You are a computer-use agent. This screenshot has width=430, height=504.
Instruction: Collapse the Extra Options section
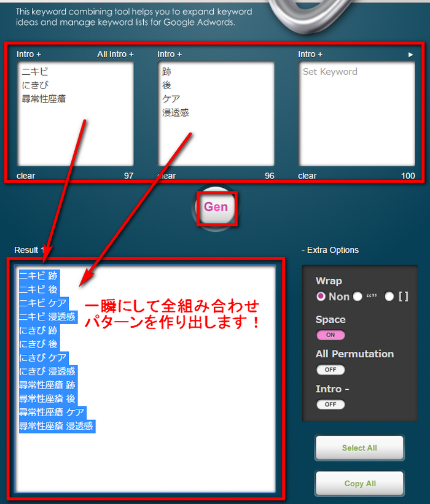330,250
